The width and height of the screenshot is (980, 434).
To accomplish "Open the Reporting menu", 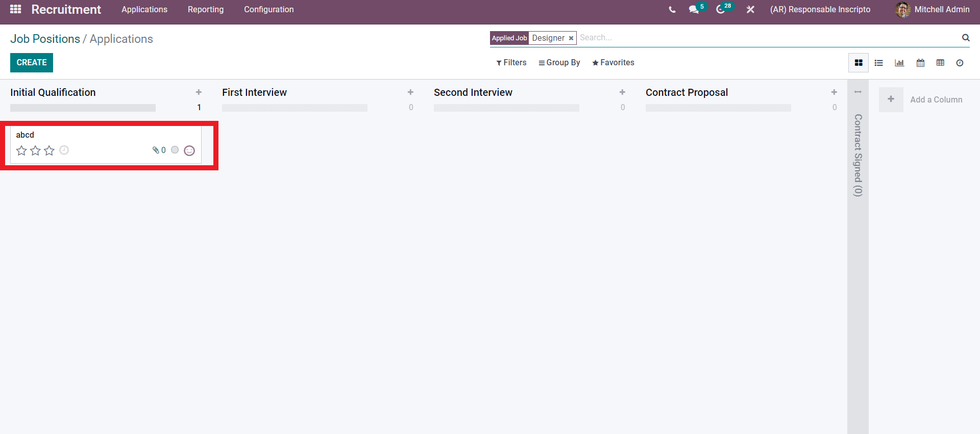I will tap(205, 10).
